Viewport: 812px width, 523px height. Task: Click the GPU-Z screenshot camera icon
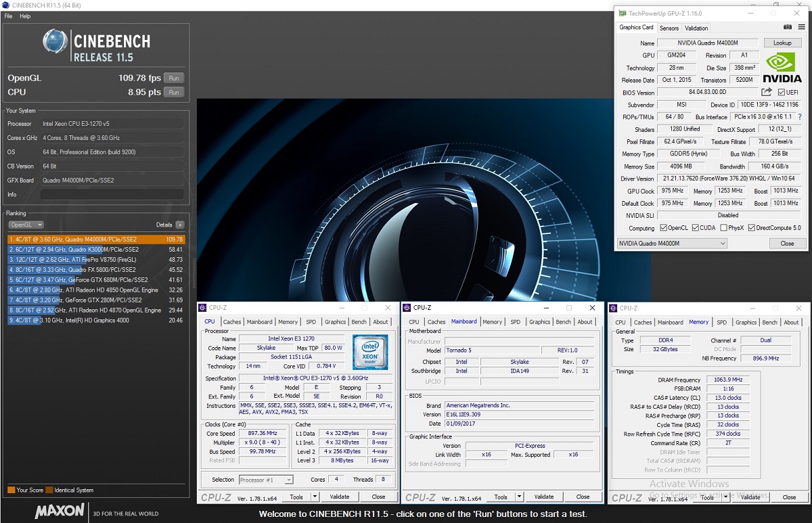point(788,28)
